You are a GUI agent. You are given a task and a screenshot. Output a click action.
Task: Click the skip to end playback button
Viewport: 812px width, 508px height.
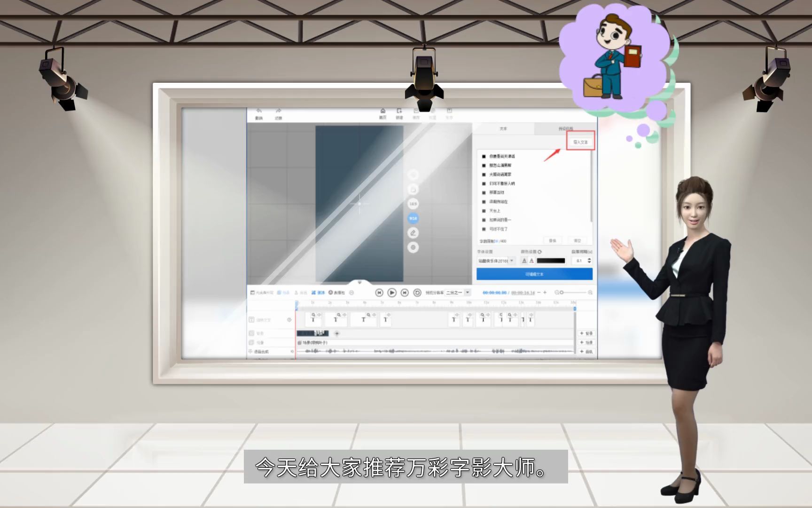click(405, 293)
